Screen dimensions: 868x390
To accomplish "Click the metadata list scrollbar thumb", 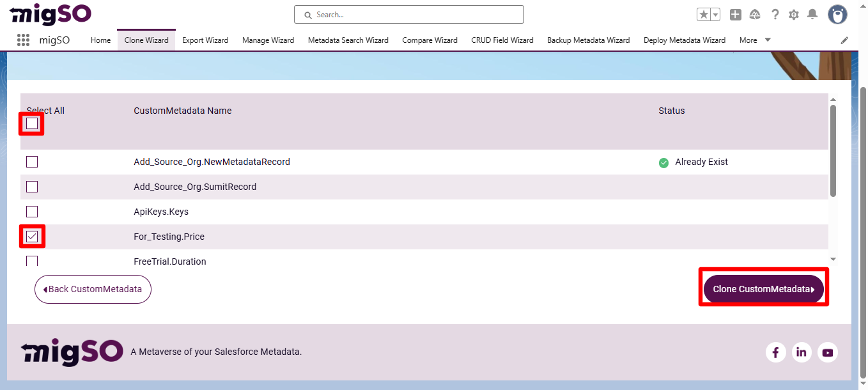I will [833, 151].
